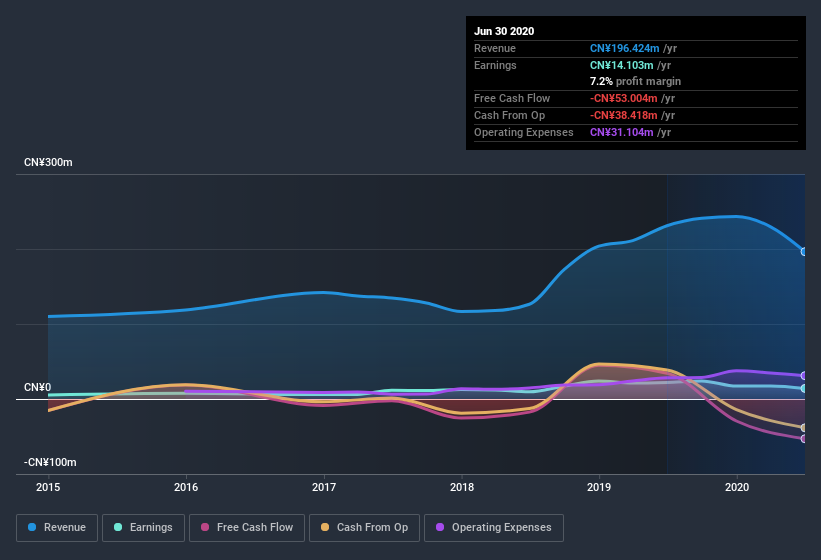Click the CN¥300m y-axis label
The width and height of the screenshot is (821, 560).
pyautogui.click(x=48, y=162)
